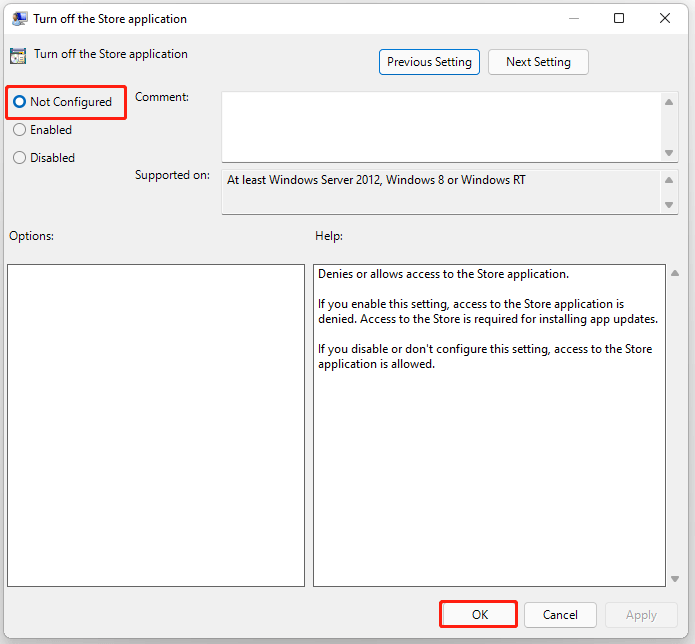The image size is (695, 644).
Task: Click the policy setting icon beside heading
Action: coord(18,56)
